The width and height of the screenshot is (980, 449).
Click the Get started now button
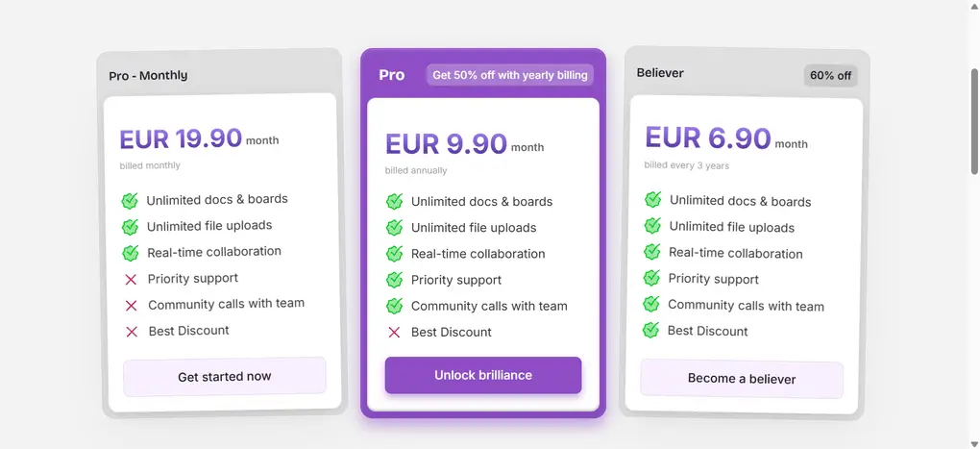tap(224, 377)
